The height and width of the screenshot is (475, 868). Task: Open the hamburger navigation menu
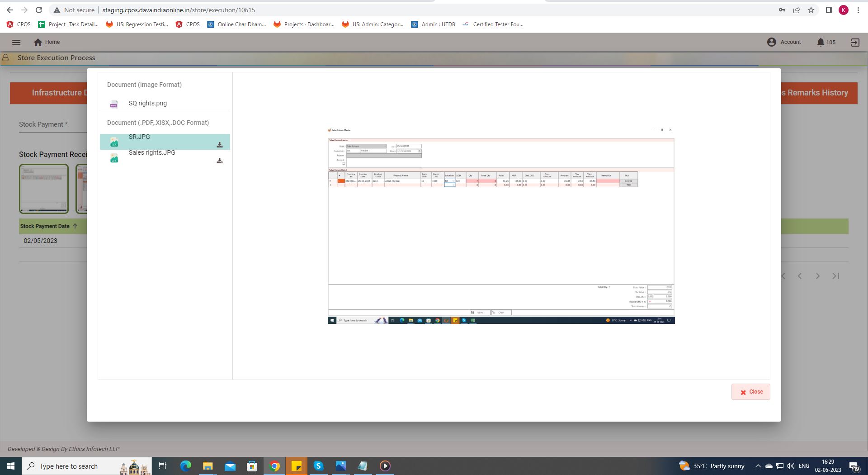click(16, 42)
